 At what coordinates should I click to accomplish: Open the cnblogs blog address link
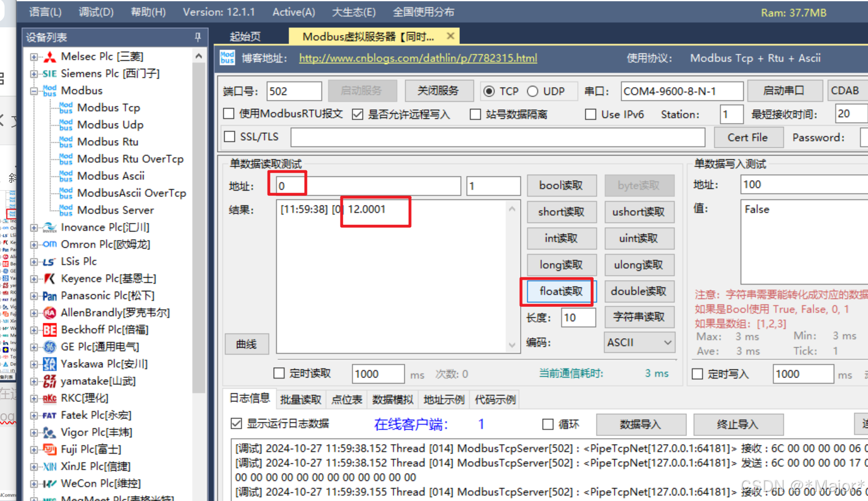418,58
